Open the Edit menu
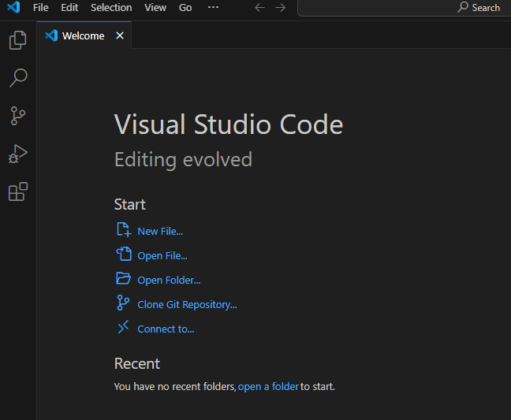The width and height of the screenshot is (511, 420). [x=69, y=8]
